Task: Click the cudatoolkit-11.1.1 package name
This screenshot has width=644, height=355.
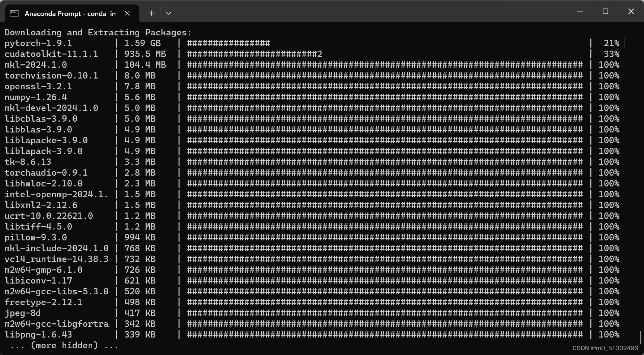Action: pos(51,54)
